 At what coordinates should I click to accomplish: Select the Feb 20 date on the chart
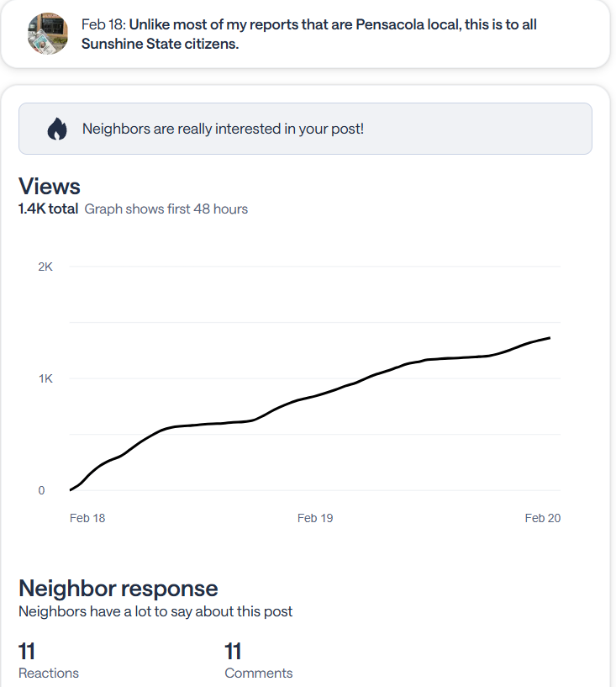[x=542, y=518]
